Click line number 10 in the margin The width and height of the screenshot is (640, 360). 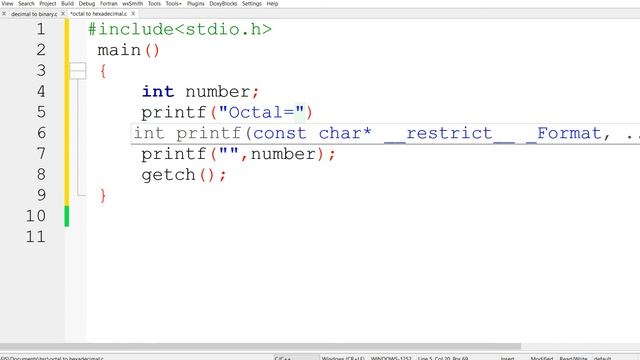(36, 216)
